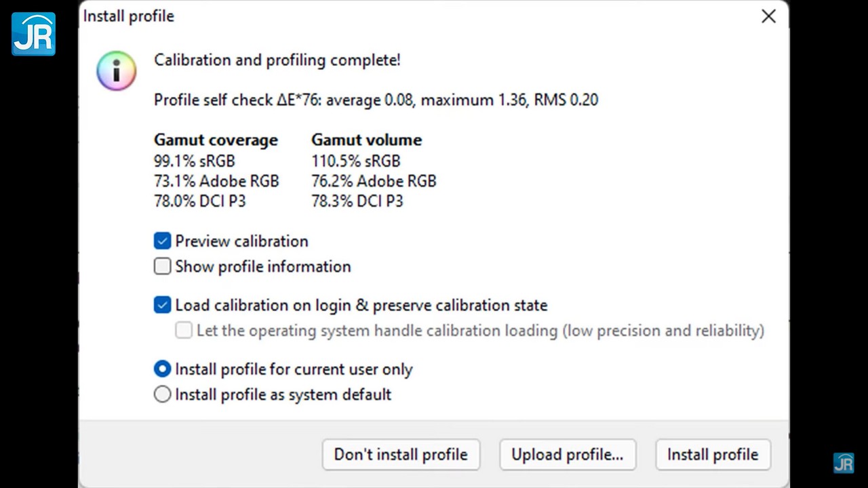Click the Install profile button
Viewport: 868px width, 488px height.
tap(712, 455)
